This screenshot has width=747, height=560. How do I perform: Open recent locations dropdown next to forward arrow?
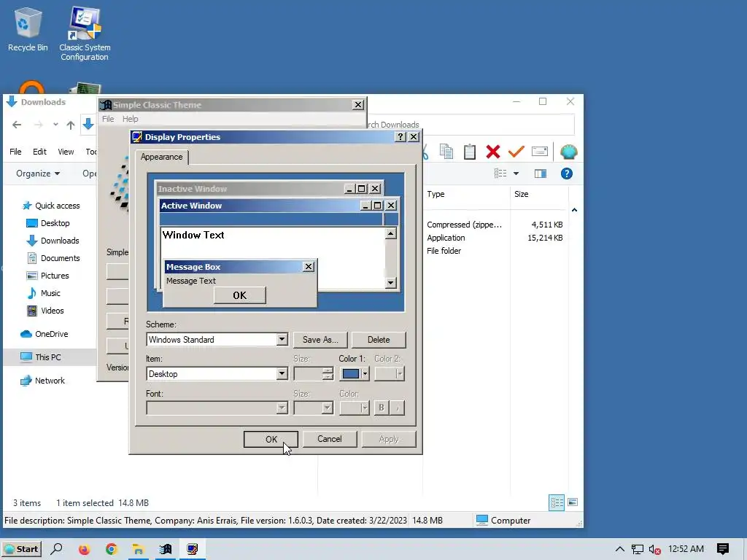point(55,125)
